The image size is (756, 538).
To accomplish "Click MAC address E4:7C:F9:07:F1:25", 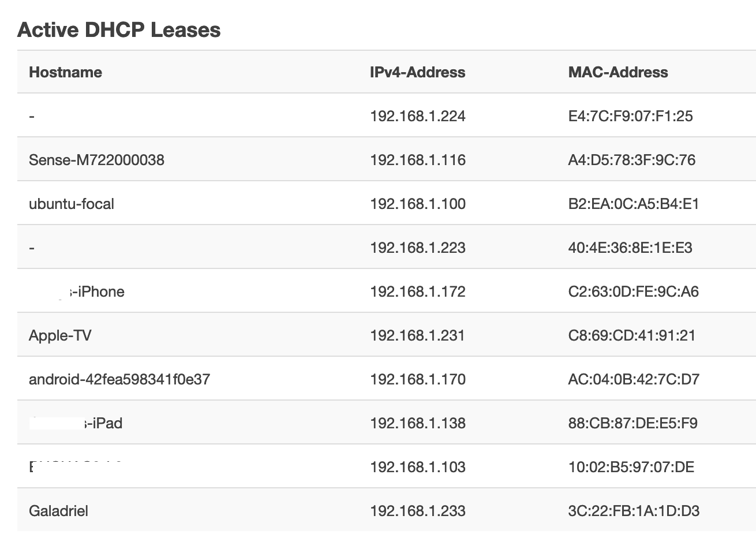I will (x=630, y=116).
